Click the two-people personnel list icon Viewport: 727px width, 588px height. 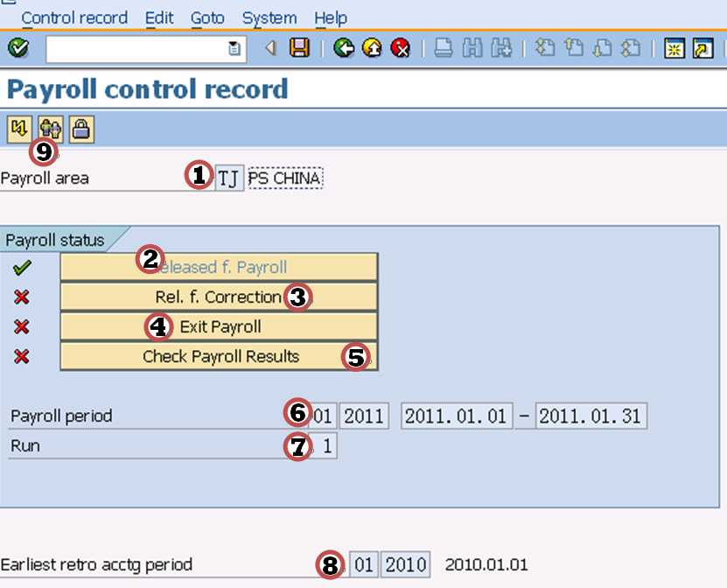pos(51,129)
